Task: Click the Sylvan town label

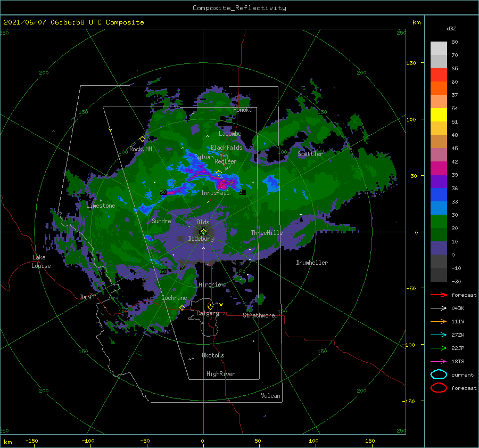Action: pos(204,157)
